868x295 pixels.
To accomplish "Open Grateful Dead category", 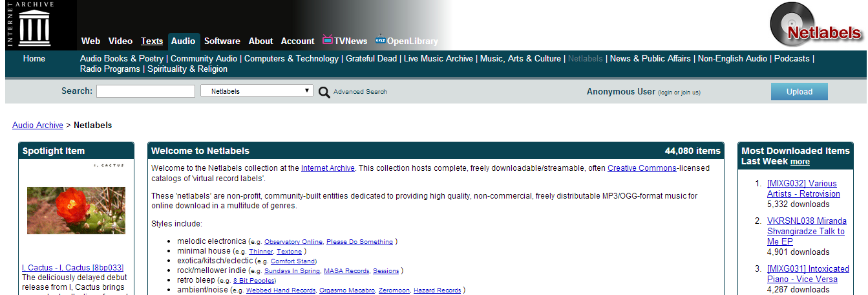I will [371, 58].
